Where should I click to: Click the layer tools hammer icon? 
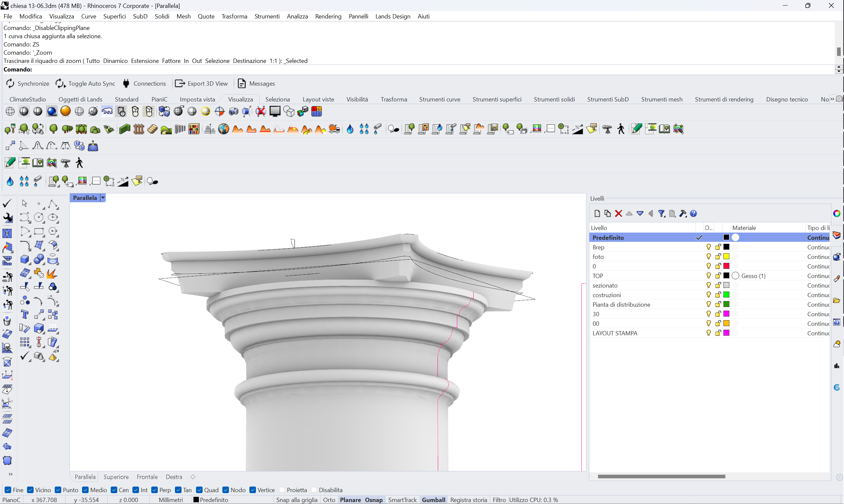[683, 213]
